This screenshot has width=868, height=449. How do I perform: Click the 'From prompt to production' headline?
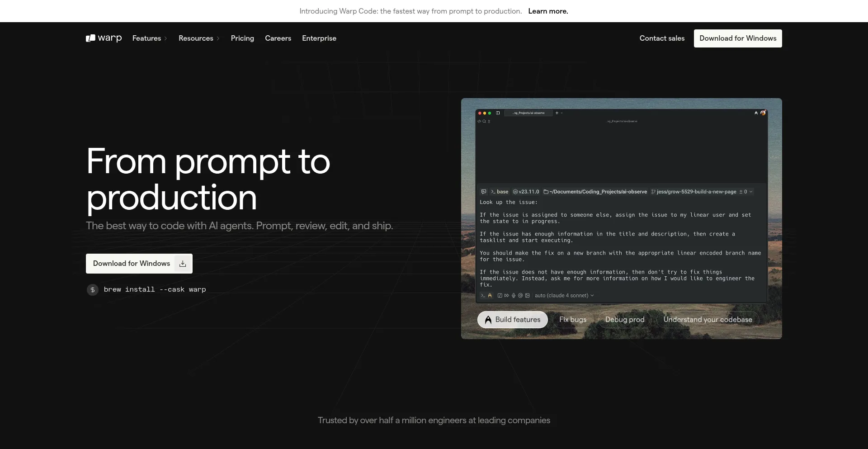click(x=208, y=179)
